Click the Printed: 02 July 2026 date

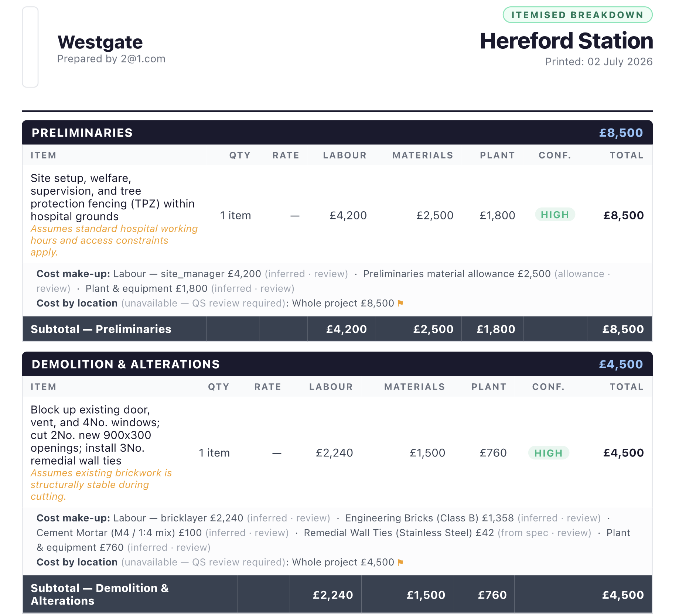[599, 62]
